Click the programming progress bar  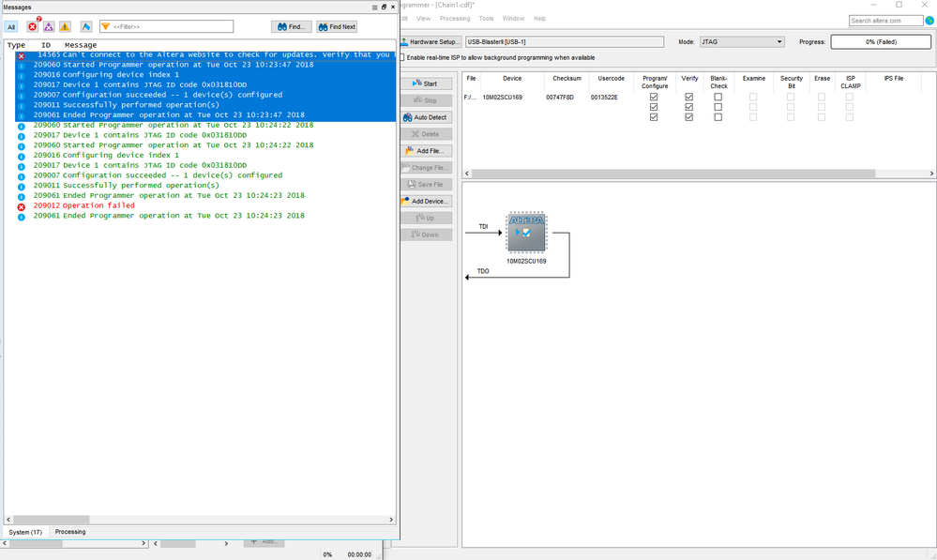tap(882, 42)
